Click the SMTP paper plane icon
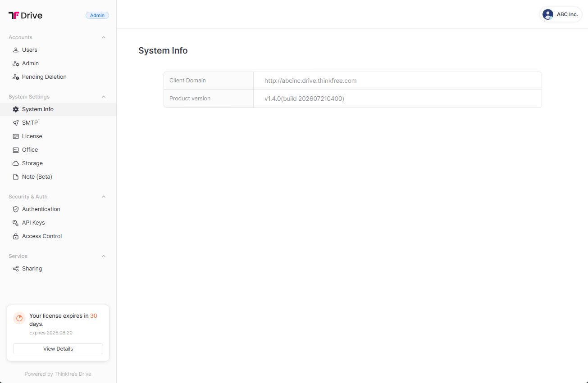Image resolution: width=588 pixels, height=383 pixels. pos(16,123)
